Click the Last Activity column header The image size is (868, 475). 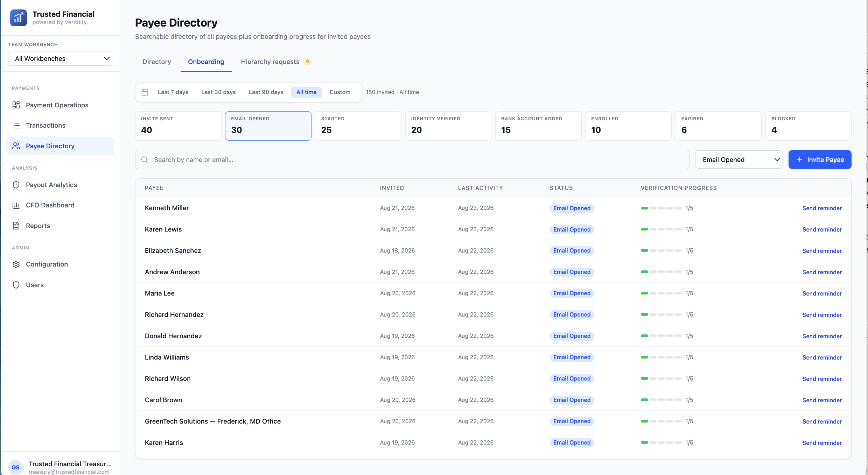point(480,188)
